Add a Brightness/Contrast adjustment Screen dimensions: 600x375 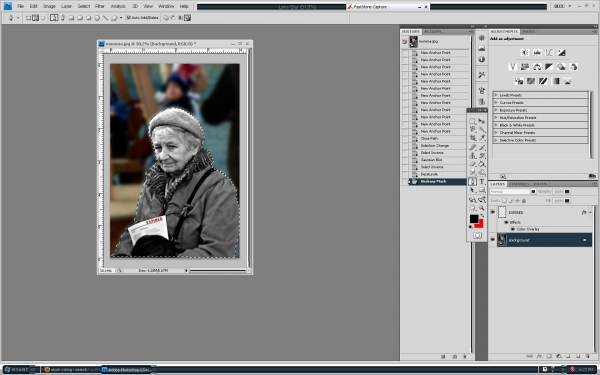(525, 52)
